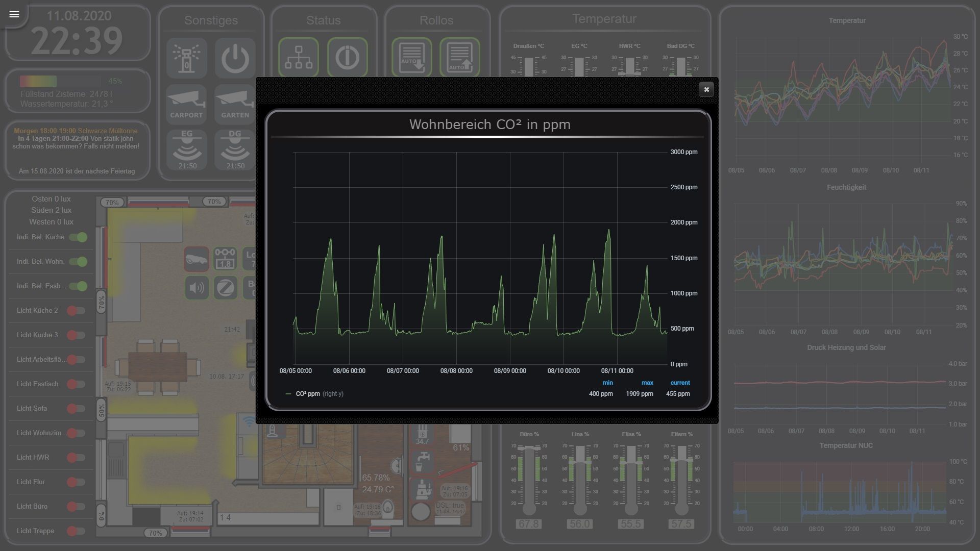
Task: Click the power icon under Sonstiges
Action: pos(235,58)
